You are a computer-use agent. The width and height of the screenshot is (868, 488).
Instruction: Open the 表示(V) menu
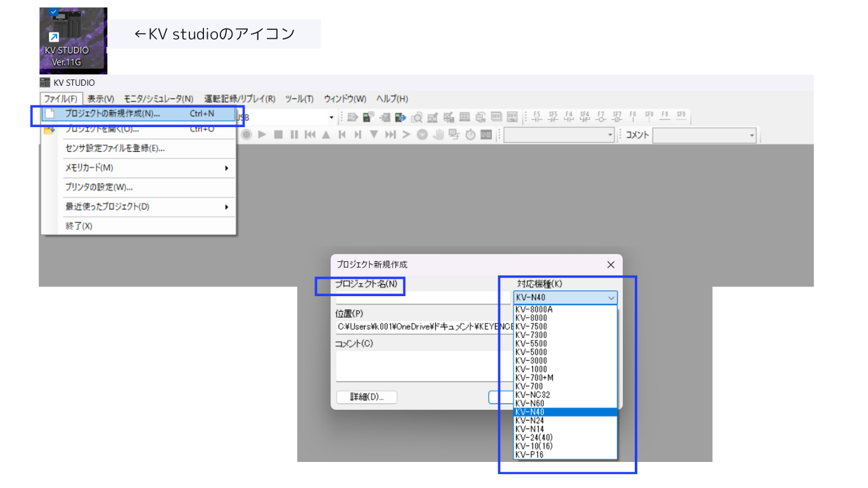point(100,98)
